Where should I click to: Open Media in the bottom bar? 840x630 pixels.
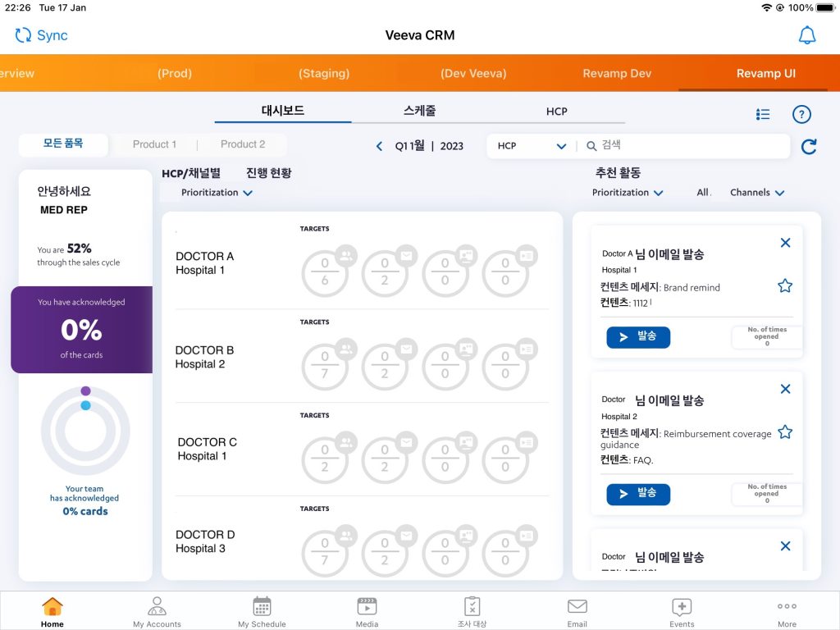pos(367,607)
